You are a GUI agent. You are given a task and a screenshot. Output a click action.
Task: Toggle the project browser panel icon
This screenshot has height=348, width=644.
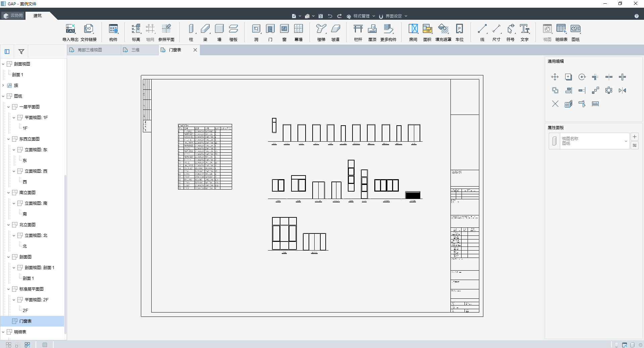point(7,52)
